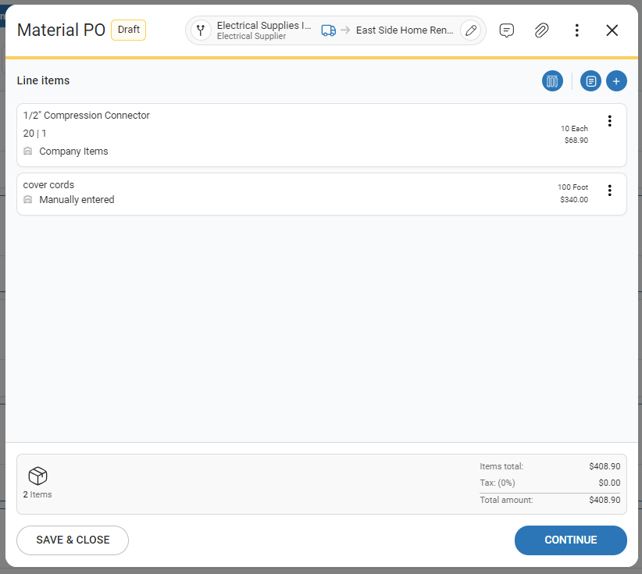The image size is (642, 574).
Task: Click the catalog icon beside Manually entered
Action: pos(28,199)
